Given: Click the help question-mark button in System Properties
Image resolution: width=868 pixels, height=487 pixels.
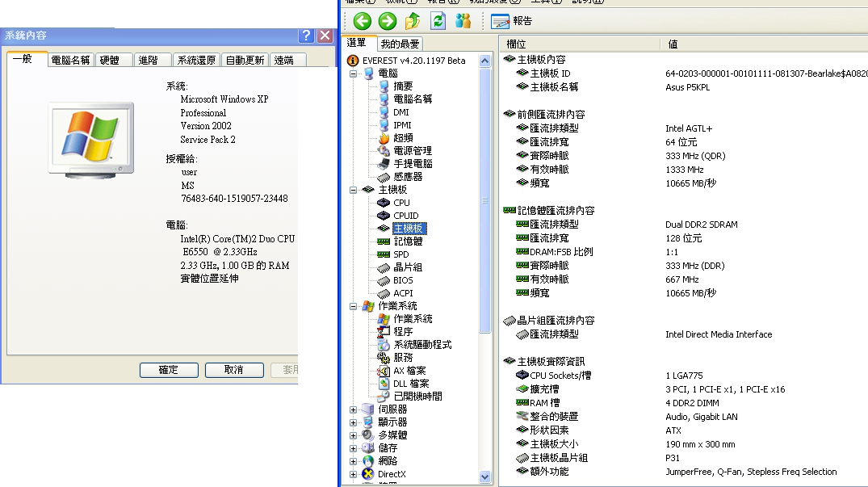Looking at the screenshot, I should (x=306, y=36).
